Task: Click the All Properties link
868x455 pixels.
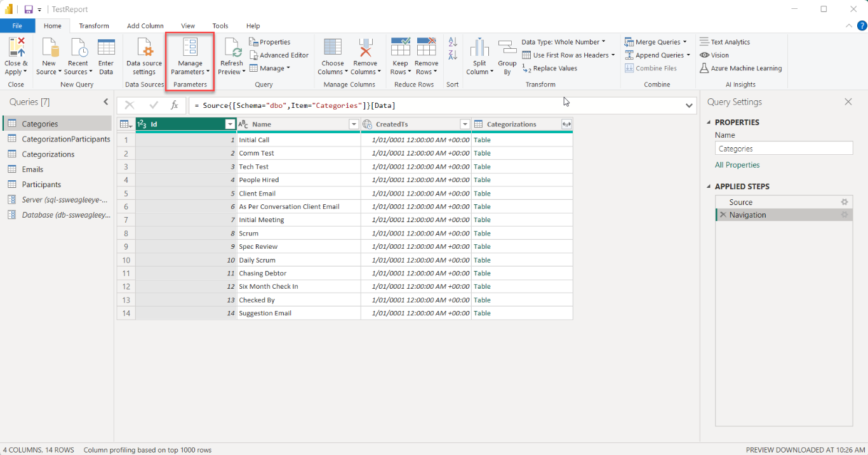Action: click(737, 165)
